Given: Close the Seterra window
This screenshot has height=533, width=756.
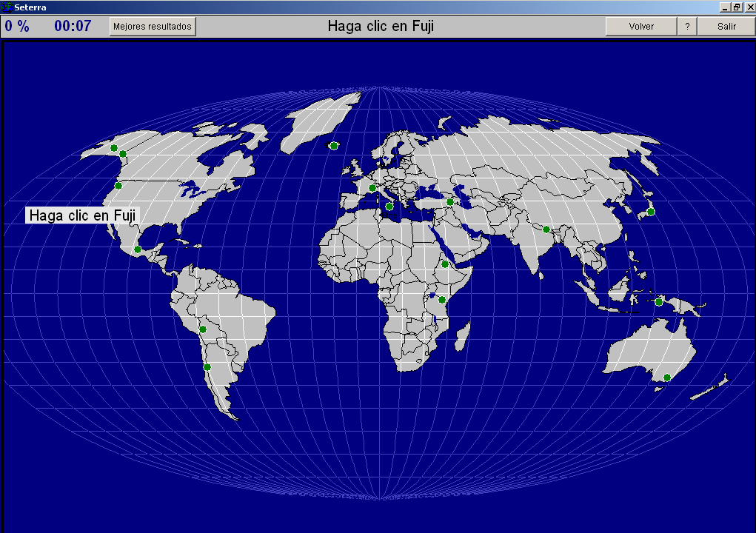Looking at the screenshot, I should tap(750, 7).
